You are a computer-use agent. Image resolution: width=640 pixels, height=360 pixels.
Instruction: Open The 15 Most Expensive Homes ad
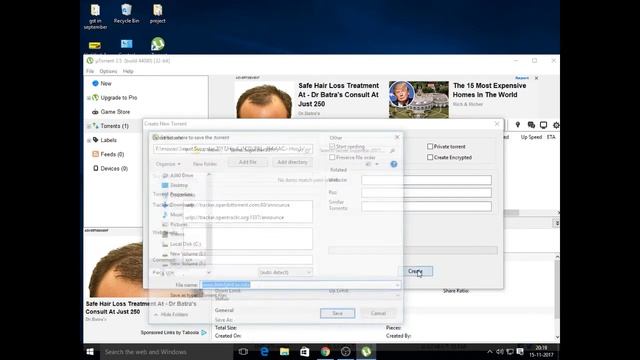point(489,90)
